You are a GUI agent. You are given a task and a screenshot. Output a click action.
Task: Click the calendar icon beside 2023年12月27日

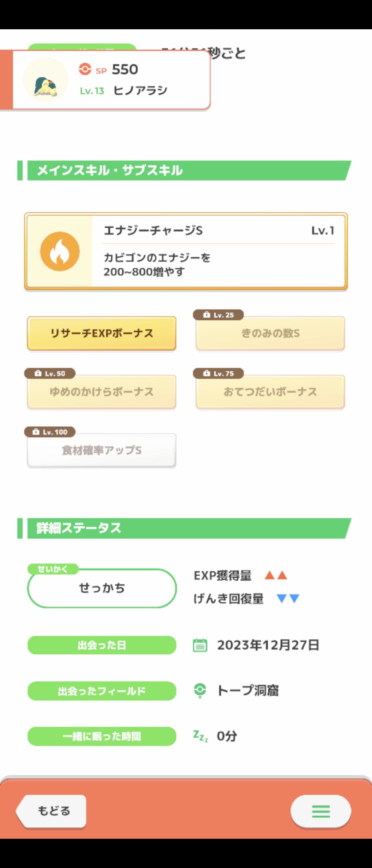[x=200, y=645]
